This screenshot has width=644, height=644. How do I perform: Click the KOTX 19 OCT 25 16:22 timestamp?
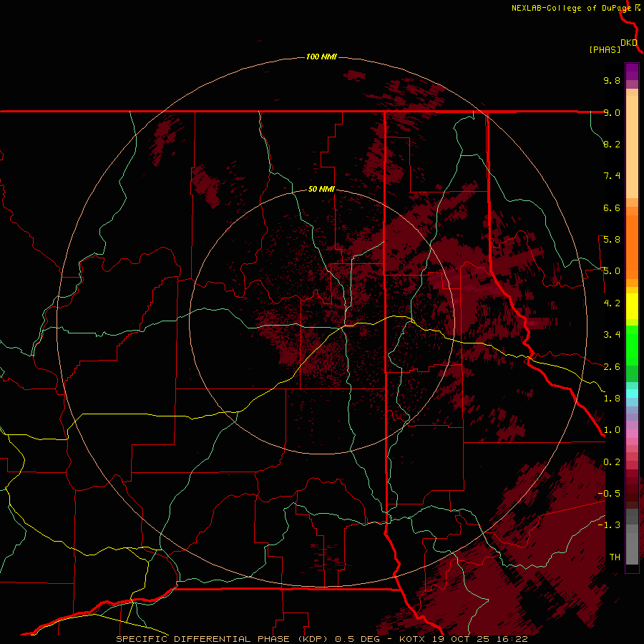click(x=463, y=639)
